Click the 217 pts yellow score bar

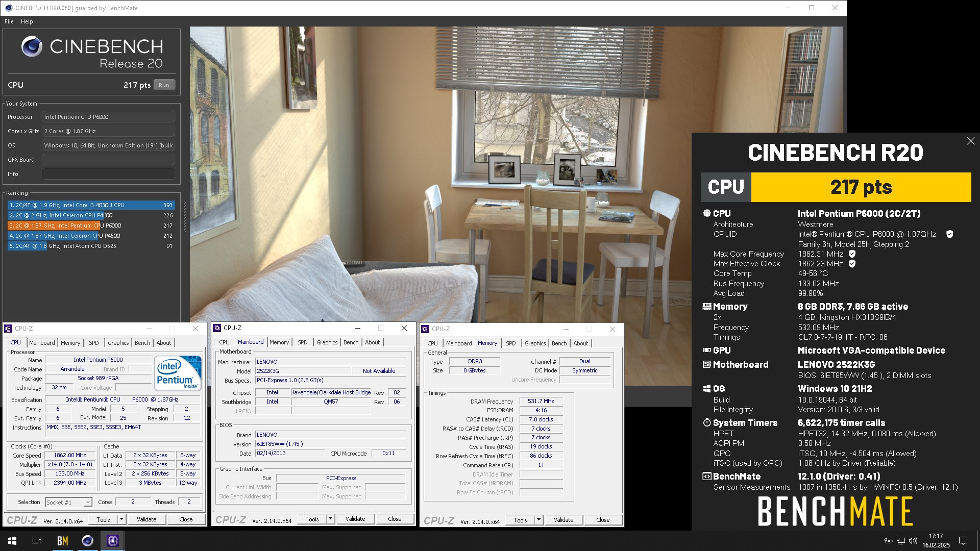point(861,187)
